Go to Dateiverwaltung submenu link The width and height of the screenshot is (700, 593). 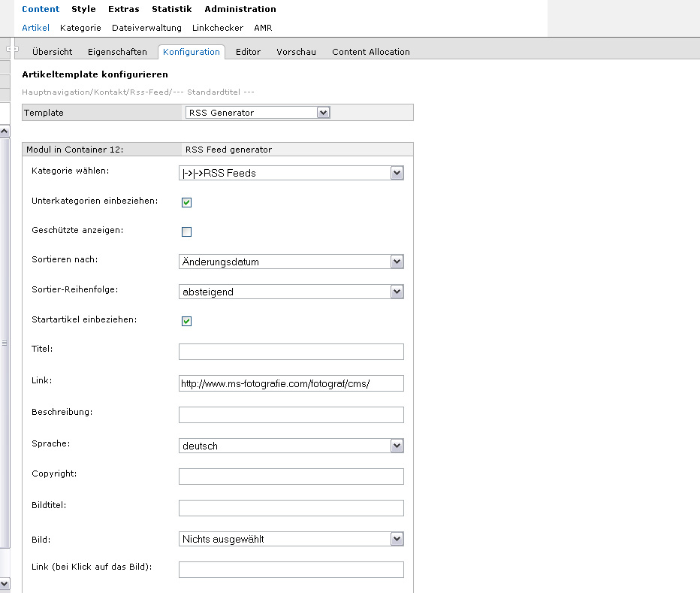tap(146, 28)
